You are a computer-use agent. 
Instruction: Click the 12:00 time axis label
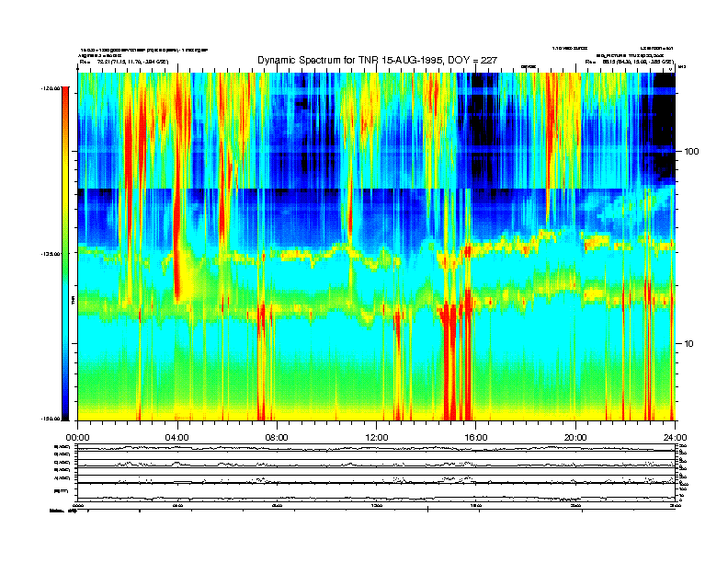(377, 438)
